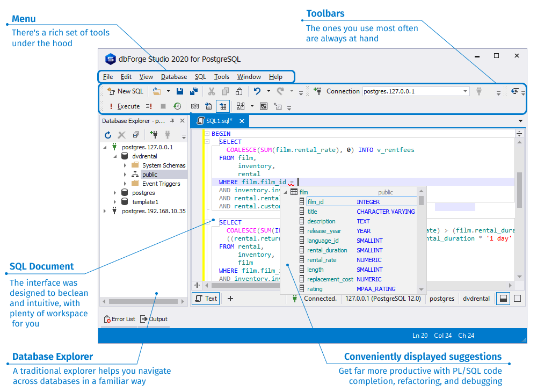537x392 pixels.
Task: Cut selection with the scissors icon
Action: (212, 91)
